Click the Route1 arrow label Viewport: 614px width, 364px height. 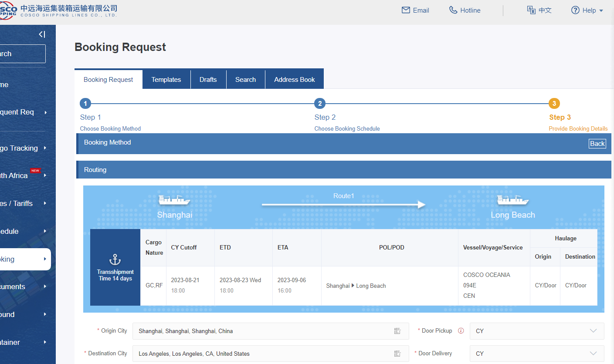tap(343, 196)
